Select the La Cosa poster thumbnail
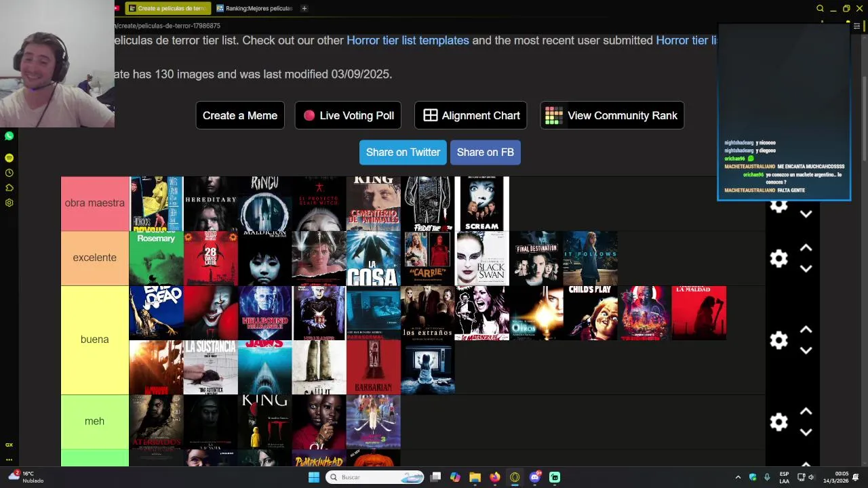Screen dimensions: 868x488 [374, 258]
